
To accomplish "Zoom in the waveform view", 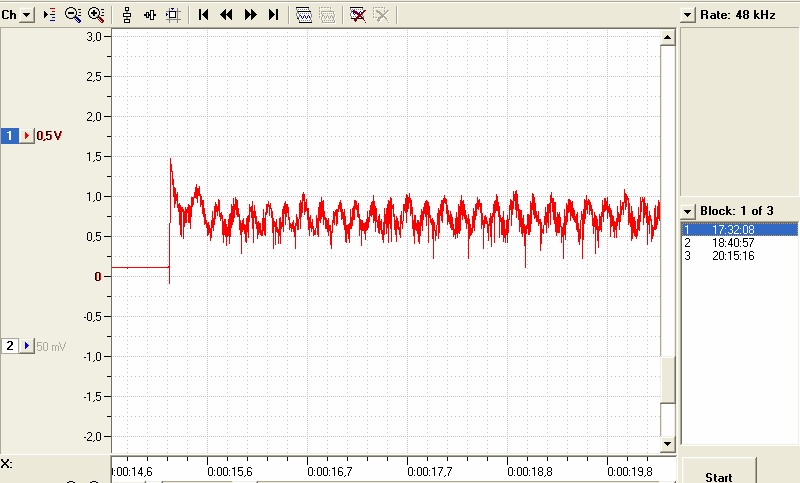I will (96, 15).
